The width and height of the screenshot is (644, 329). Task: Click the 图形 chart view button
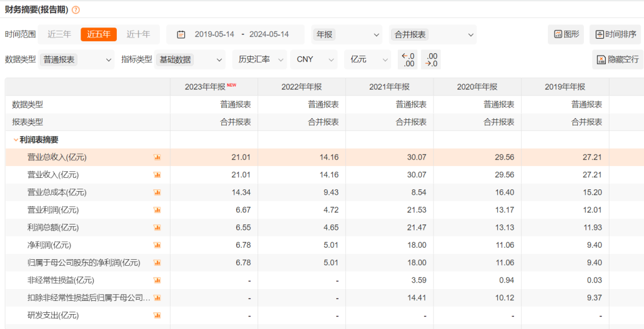[566, 35]
